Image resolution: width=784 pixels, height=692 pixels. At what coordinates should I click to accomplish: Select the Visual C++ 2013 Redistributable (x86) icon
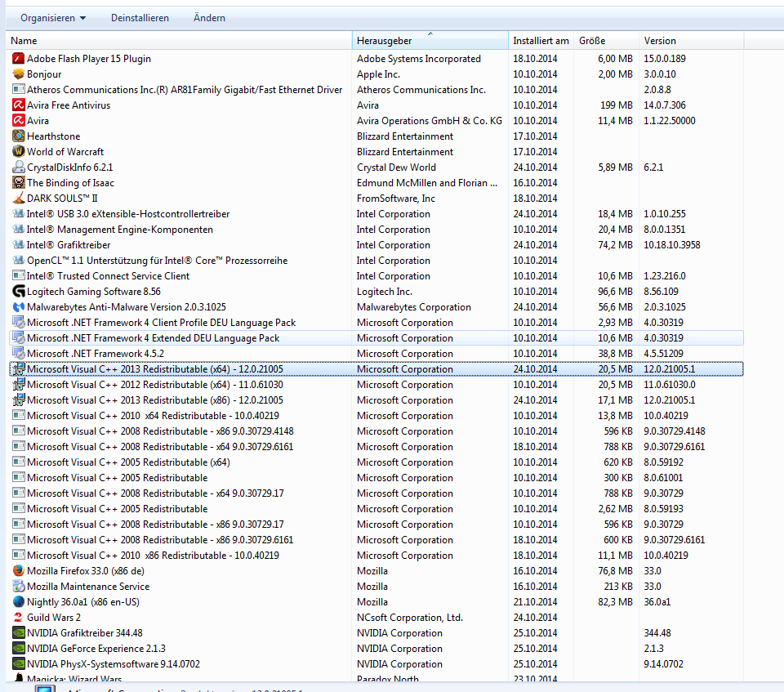pyautogui.click(x=19, y=400)
